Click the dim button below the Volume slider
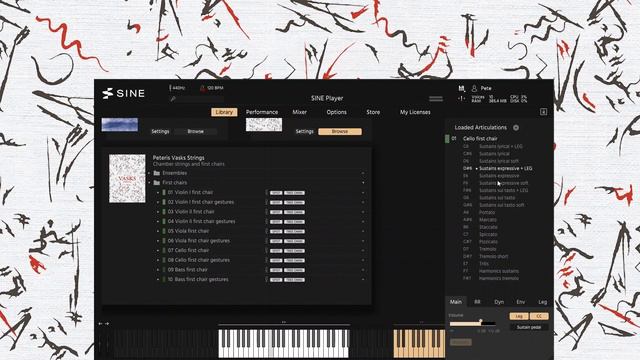The height and width of the screenshot is (360, 640). tap(461, 342)
